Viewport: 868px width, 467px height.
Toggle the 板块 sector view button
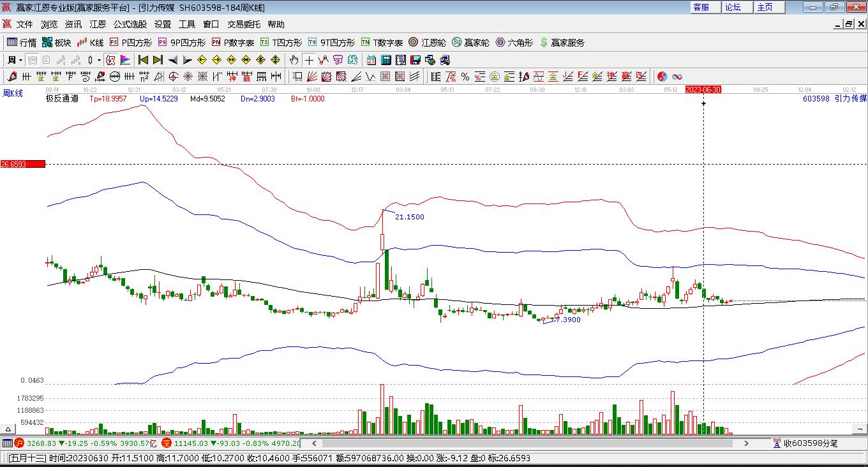(56, 43)
